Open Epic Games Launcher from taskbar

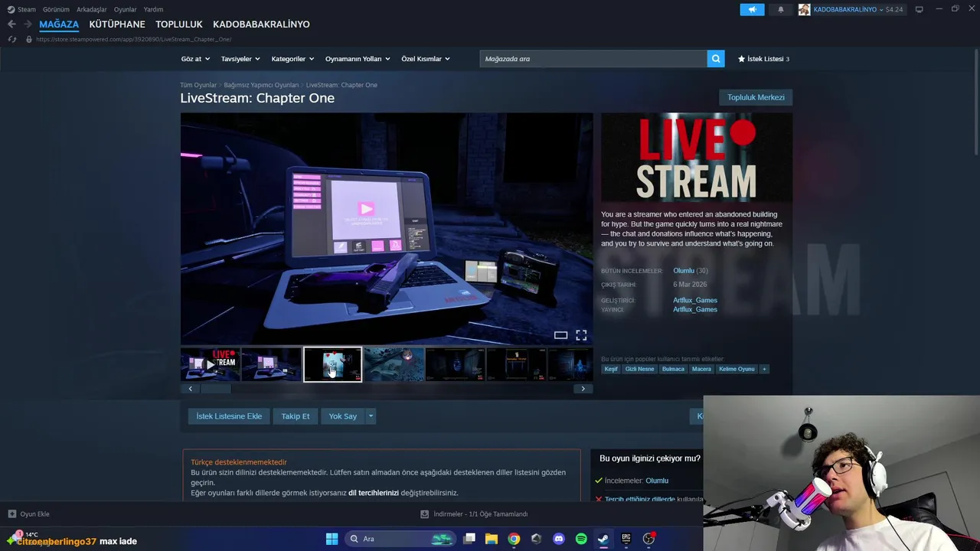626,539
